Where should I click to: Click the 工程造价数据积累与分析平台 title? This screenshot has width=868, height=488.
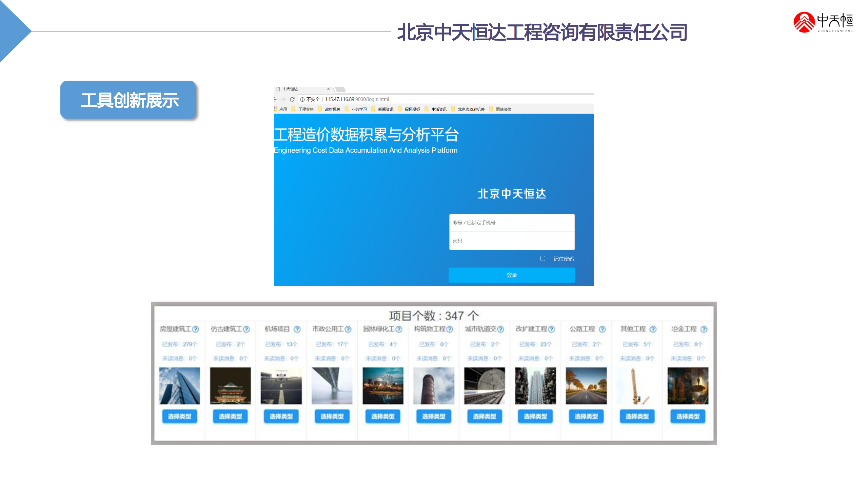pyautogui.click(x=366, y=135)
